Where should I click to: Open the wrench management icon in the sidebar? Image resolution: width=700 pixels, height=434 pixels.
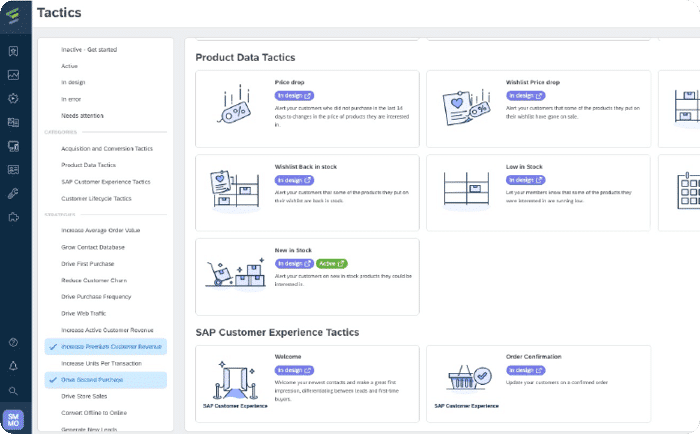13,193
